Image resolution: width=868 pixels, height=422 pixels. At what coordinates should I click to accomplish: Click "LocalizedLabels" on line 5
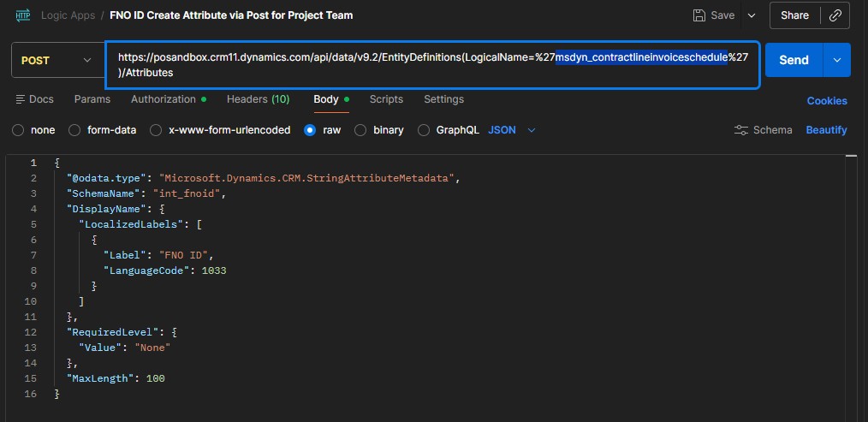point(131,225)
